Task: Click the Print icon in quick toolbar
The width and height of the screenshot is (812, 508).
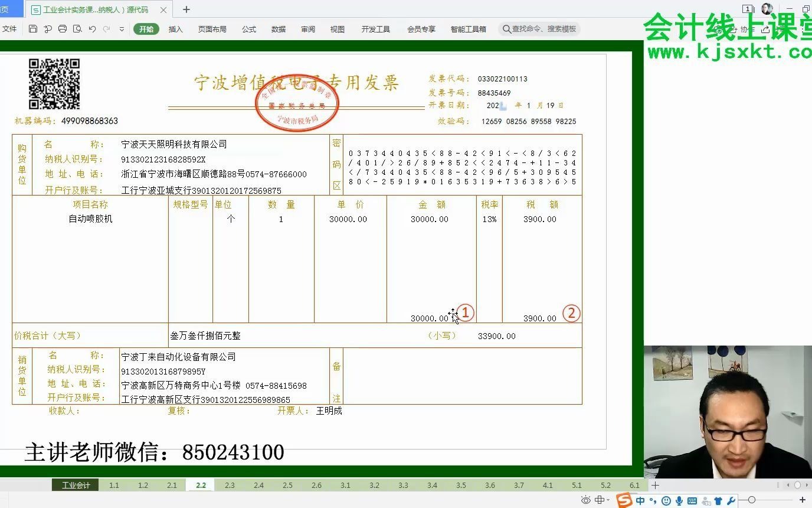Action: click(x=63, y=29)
